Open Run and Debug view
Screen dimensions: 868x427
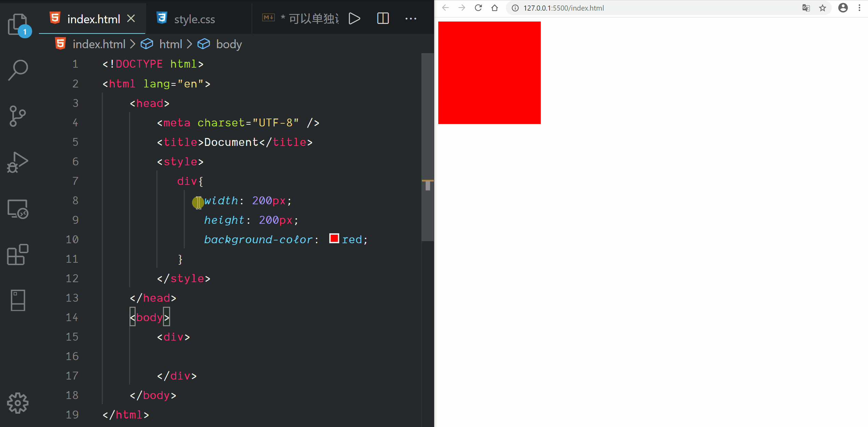18,163
